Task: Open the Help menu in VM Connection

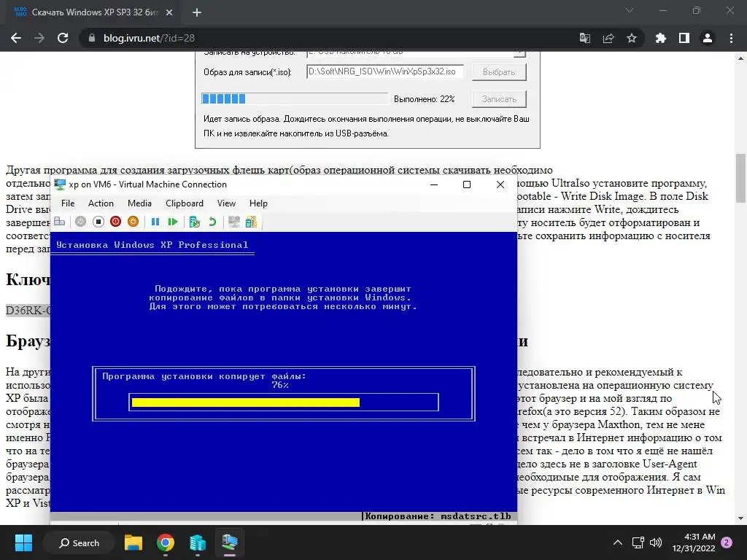Action: click(x=258, y=203)
